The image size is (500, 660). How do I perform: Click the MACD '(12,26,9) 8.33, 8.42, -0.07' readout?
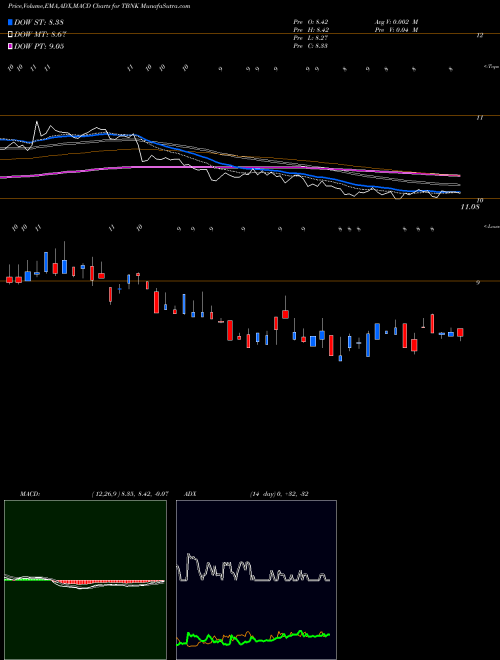coord(130,494)
